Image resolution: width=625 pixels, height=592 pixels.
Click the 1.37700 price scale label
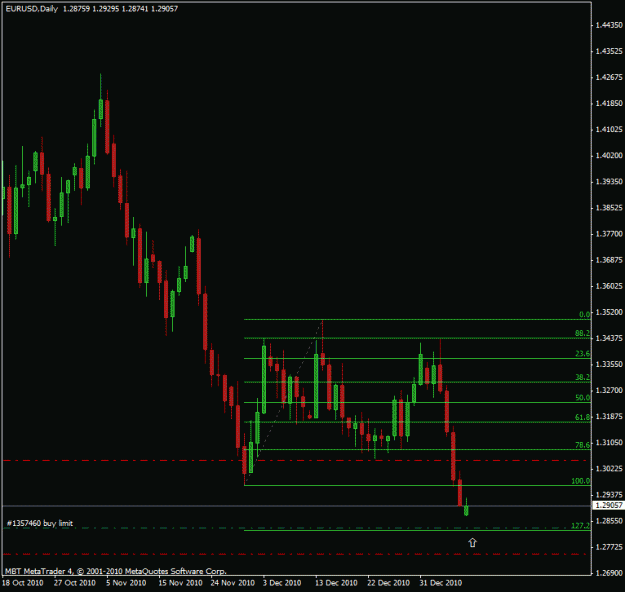[x=609, y=234]
